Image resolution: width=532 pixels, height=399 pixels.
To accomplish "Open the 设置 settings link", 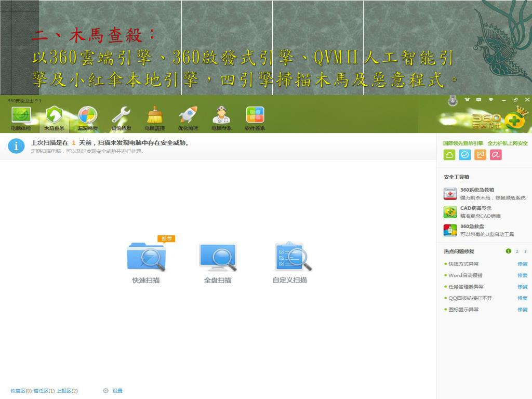I will pyautogui.click(x=117, y=391).
